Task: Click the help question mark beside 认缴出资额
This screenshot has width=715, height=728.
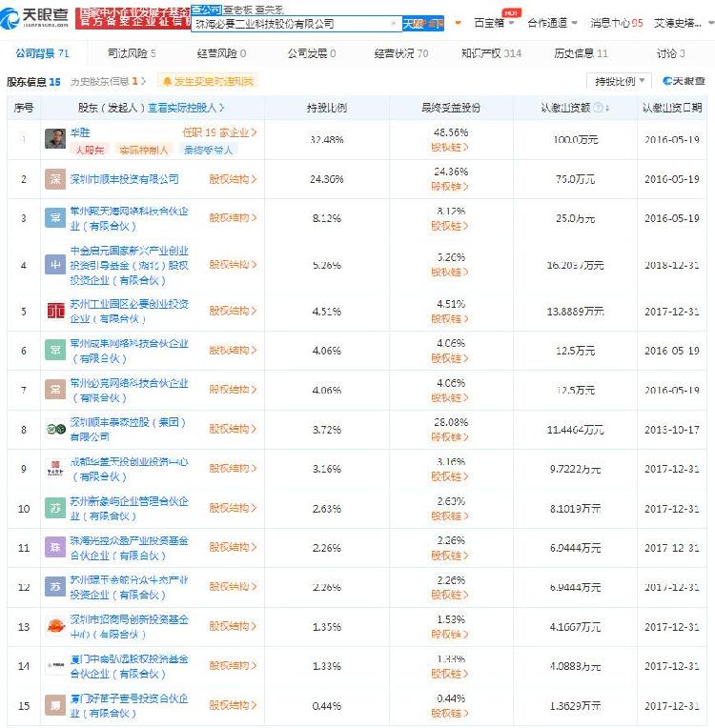Action: coord(599,108)
